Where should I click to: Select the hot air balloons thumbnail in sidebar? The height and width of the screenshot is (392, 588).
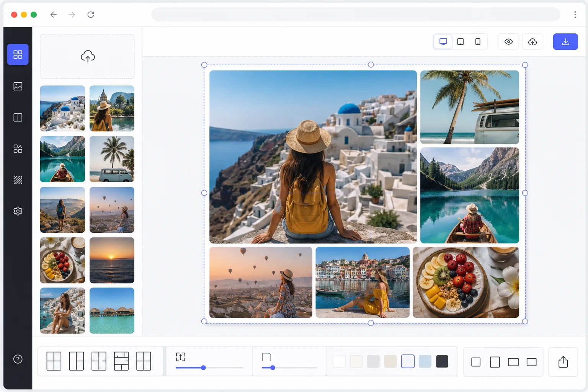coord(112,210)
